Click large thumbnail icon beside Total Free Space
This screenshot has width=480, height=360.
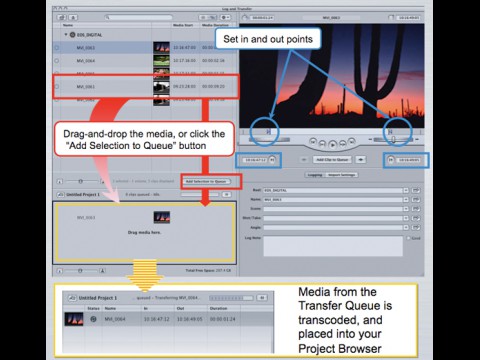click(102, 271)
